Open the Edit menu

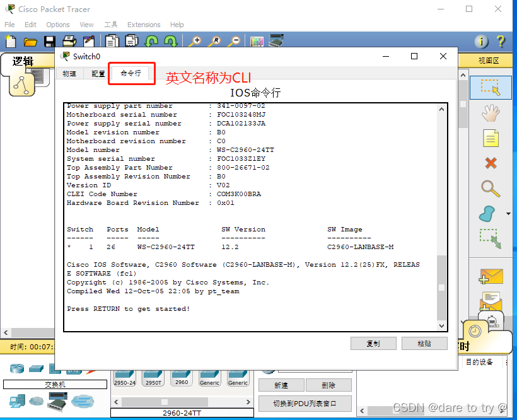(30, 25)
